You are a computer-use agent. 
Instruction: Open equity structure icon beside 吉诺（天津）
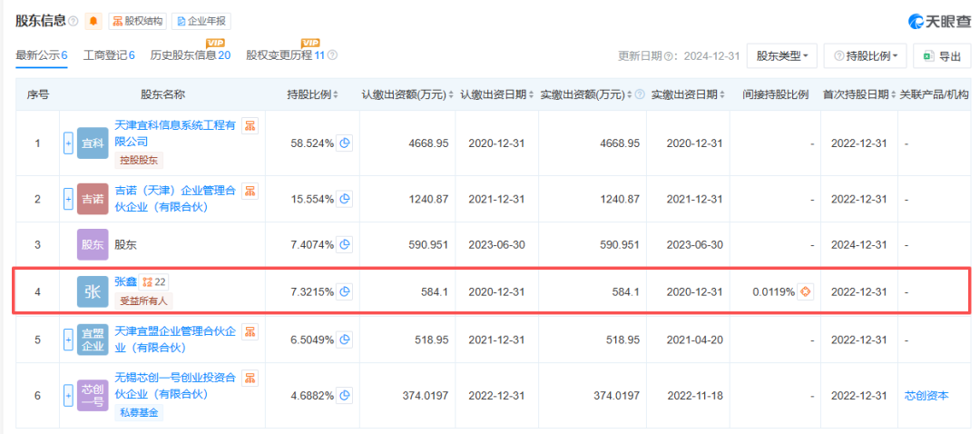coord(250,190)
